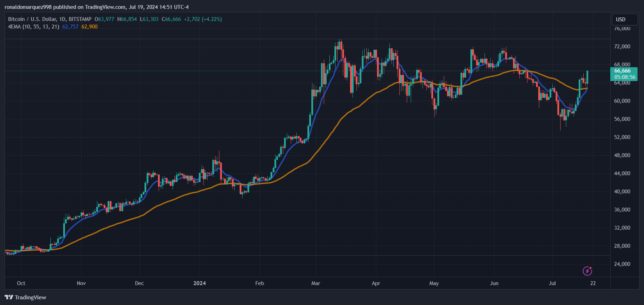
Task: Click the Oct label on time axis
Action: 21,283
